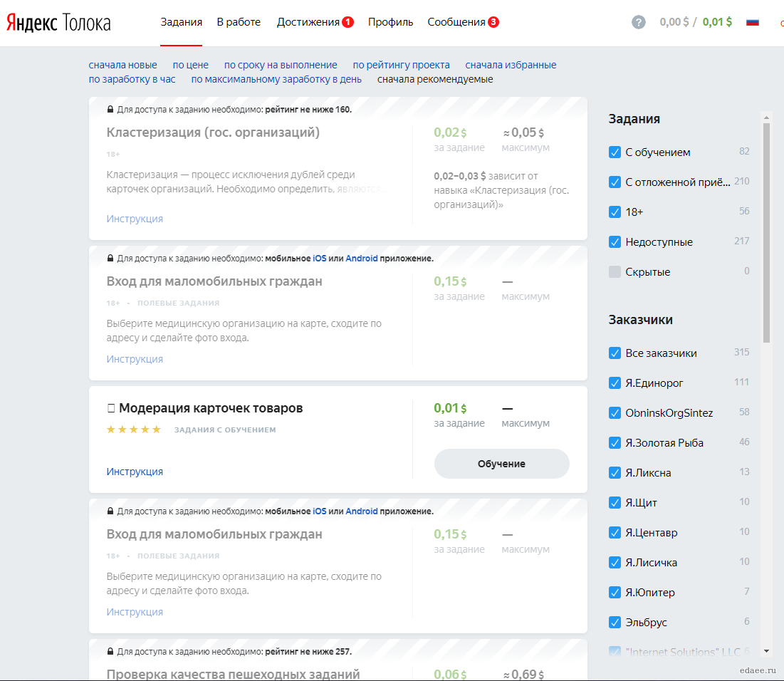This screenshot has width=784, height=681.
Task: Toggle the Я.Золотая Рыба checkbox
Action: [615, 443]
